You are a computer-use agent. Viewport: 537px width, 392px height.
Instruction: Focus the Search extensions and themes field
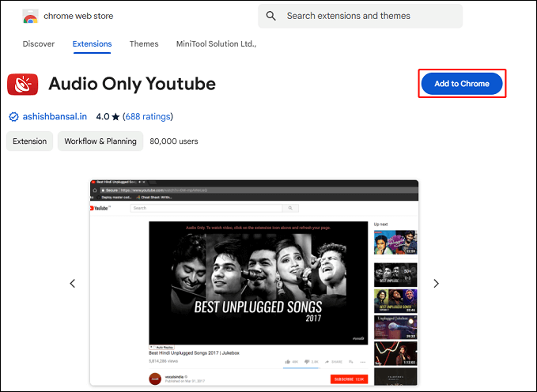[x=361, y=16]
